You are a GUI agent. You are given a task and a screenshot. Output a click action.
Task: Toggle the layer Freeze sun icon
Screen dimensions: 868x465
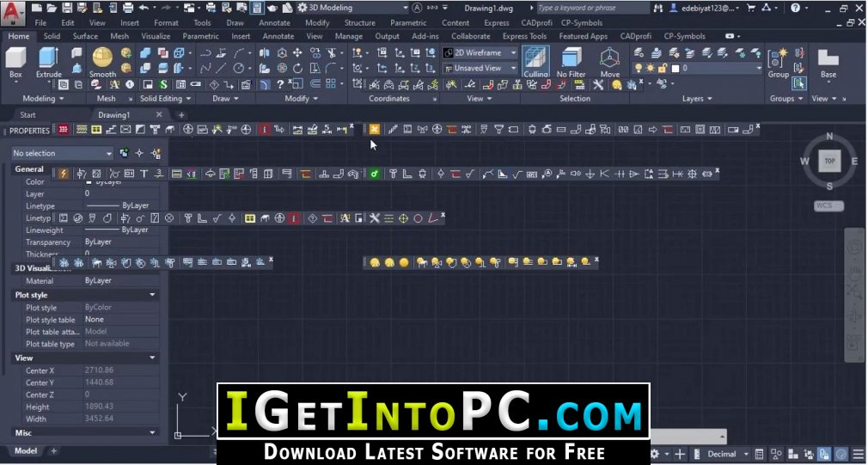point(650,68)
